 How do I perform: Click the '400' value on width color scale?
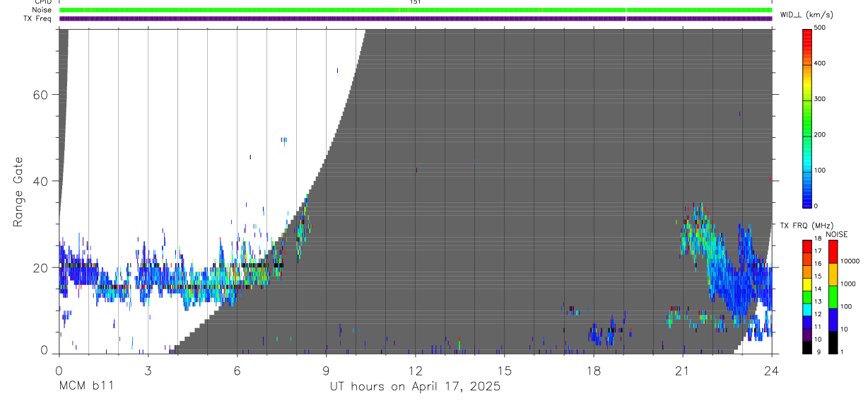(x=820, y=64)
